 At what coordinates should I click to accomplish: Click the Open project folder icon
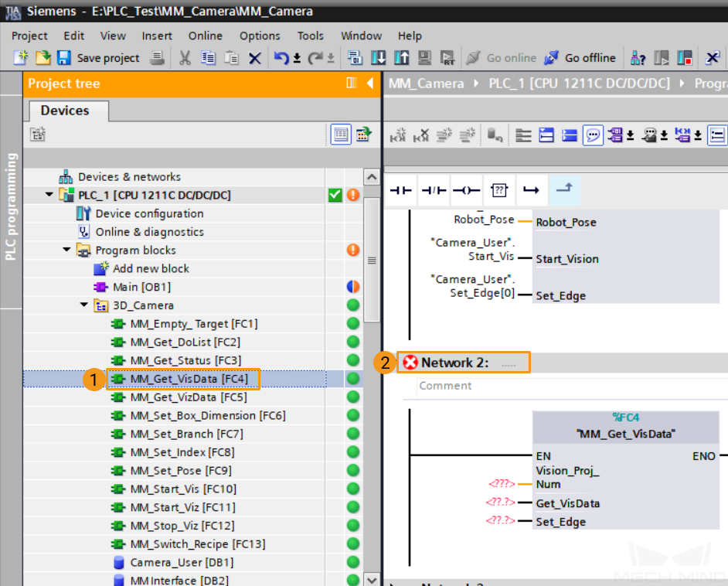pos(43,57)
